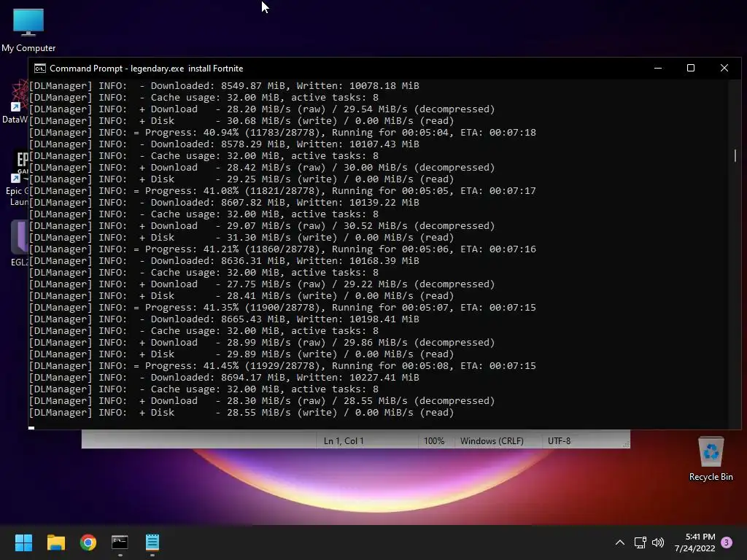Click the Command Prompt title bar icon
The height and width of the screenshot is (560, 747).
[x=40, y=69]
